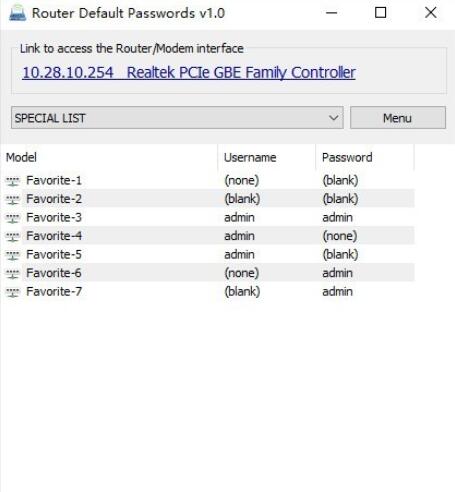Image resolution: width=455 pixels, height=492 pixels.
Task: Select the Favorite-3 row label
Action: click(54, 218)
